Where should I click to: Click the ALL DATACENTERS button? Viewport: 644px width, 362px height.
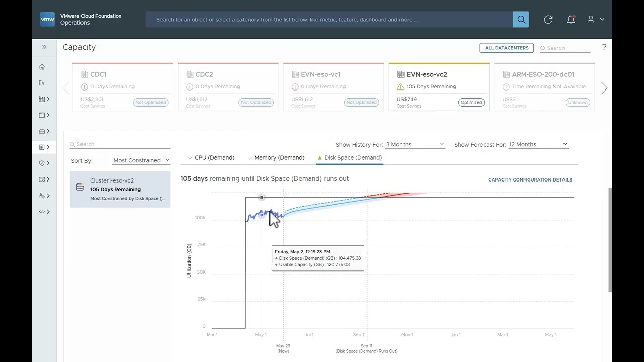(507, 48)
